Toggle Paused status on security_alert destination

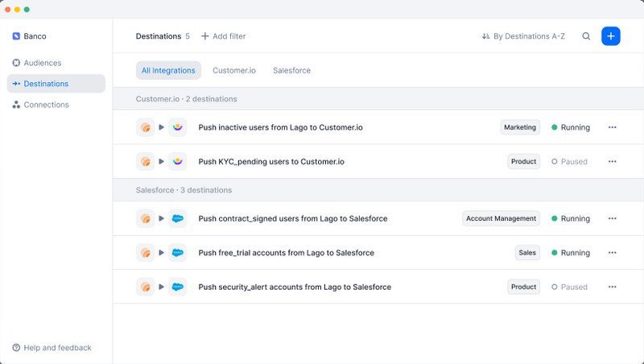tap(569, 287)
